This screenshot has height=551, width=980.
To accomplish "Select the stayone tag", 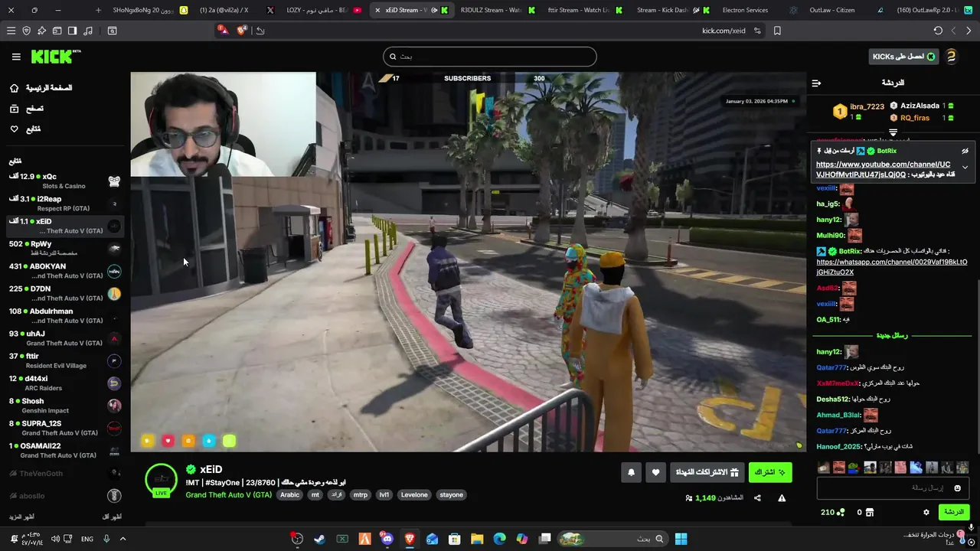I will point(451,495).
